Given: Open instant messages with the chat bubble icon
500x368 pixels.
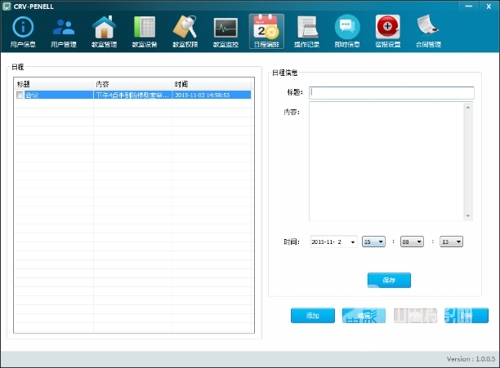Looking at the screenshot, I should (347, 32).
